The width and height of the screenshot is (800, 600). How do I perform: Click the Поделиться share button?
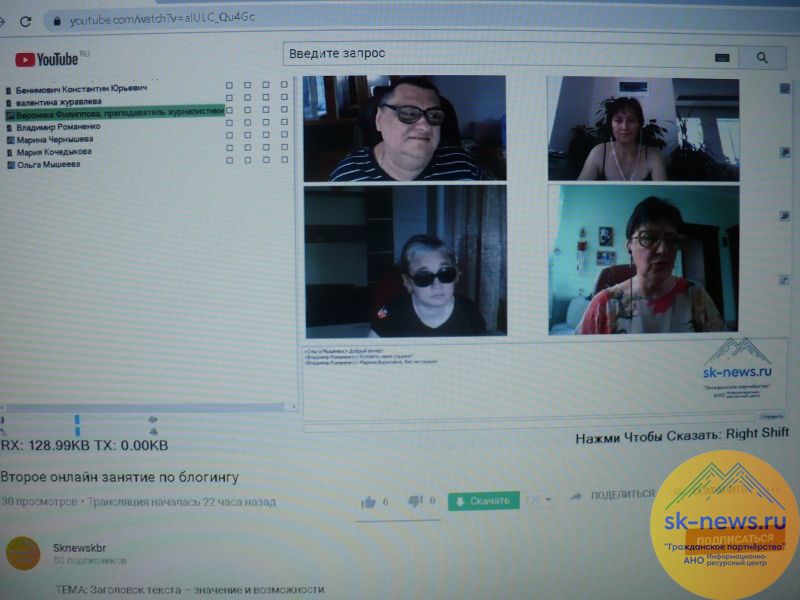click(x=612, y=495)
